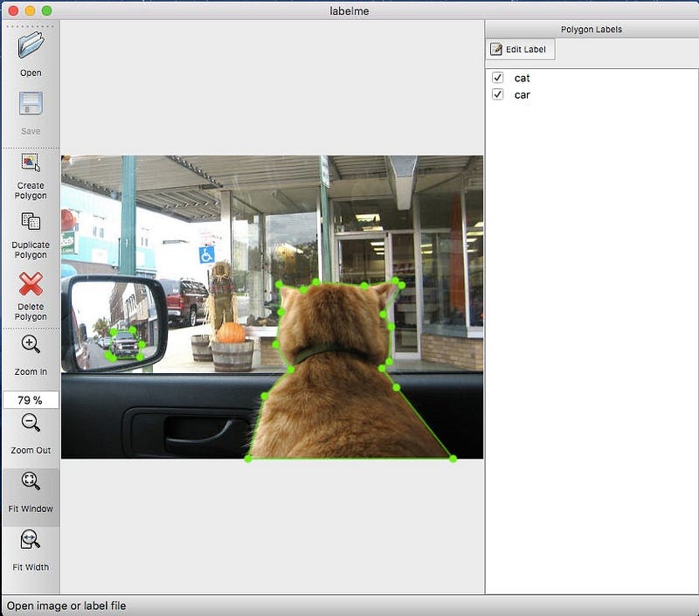The width and height of the screenshot is (699, 616).
Task: Activate the Fit Window tool
Action: tap(31, 481)
